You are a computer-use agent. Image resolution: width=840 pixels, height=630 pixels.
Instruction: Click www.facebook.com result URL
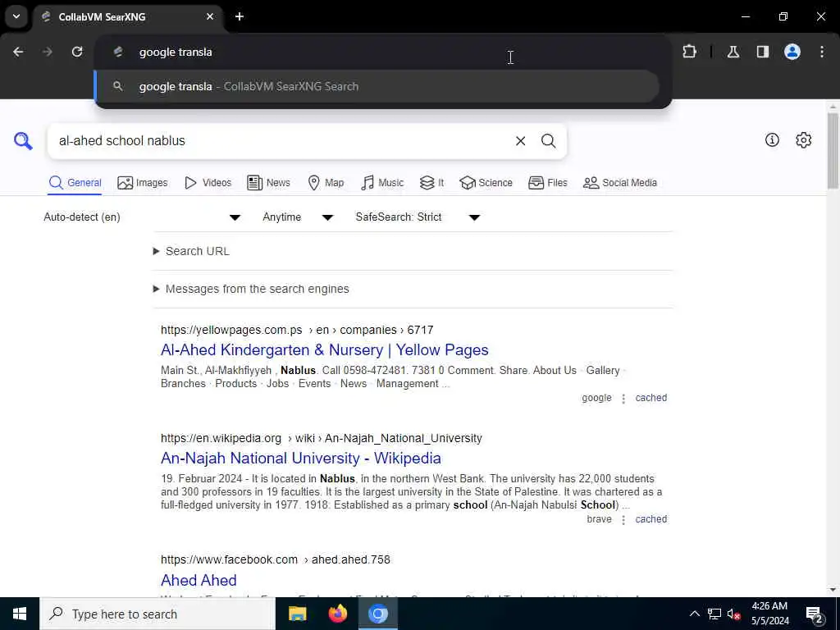tap(276, 559)
